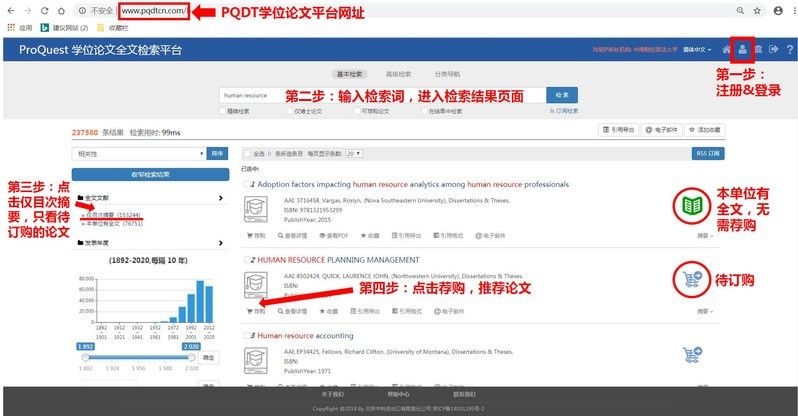The image size is (798, 416).
Task: Open the 简体中文 language dropdown
Action: tap(697, 49)
